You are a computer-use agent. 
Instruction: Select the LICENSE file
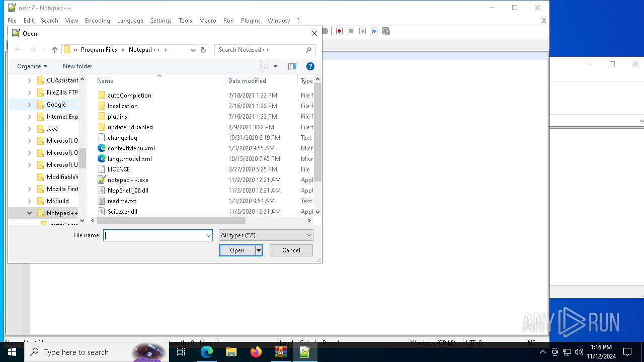coord(119,169)
